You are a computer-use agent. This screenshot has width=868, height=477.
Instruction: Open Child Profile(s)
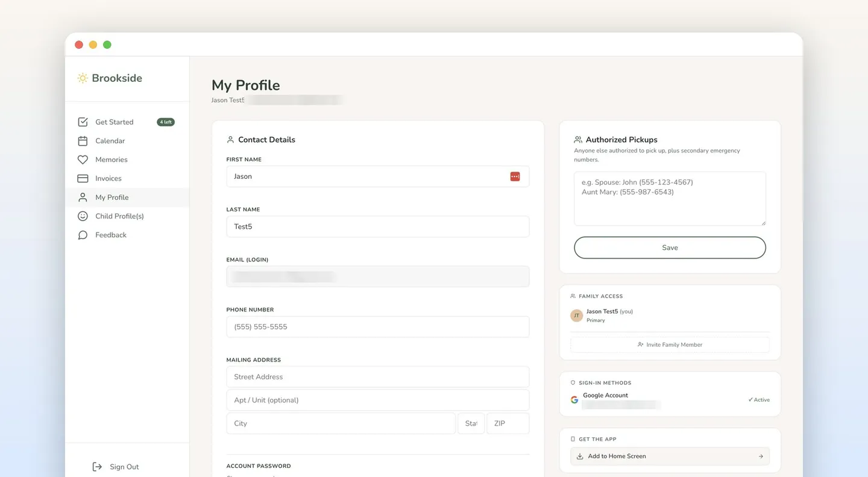[127, 216]
